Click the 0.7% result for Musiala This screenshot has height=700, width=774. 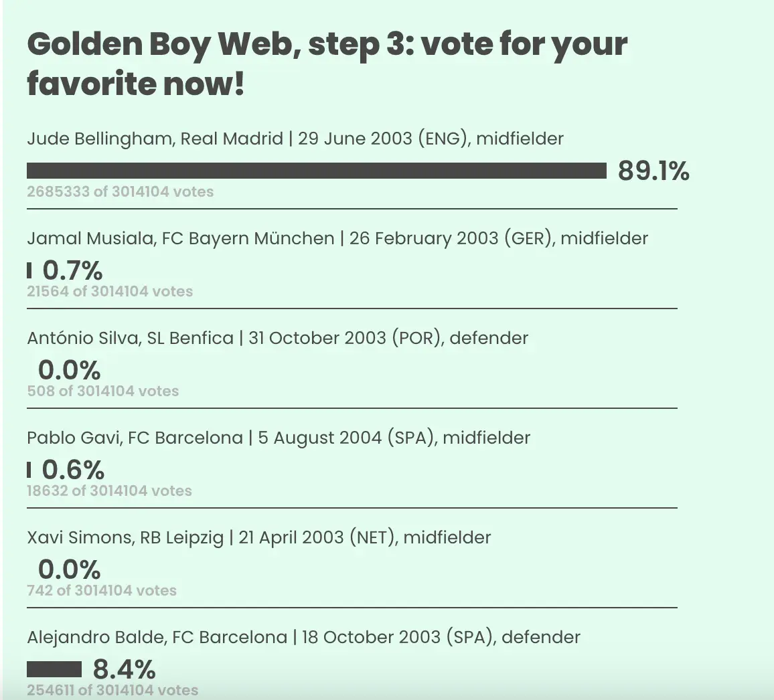coord(72,271)
